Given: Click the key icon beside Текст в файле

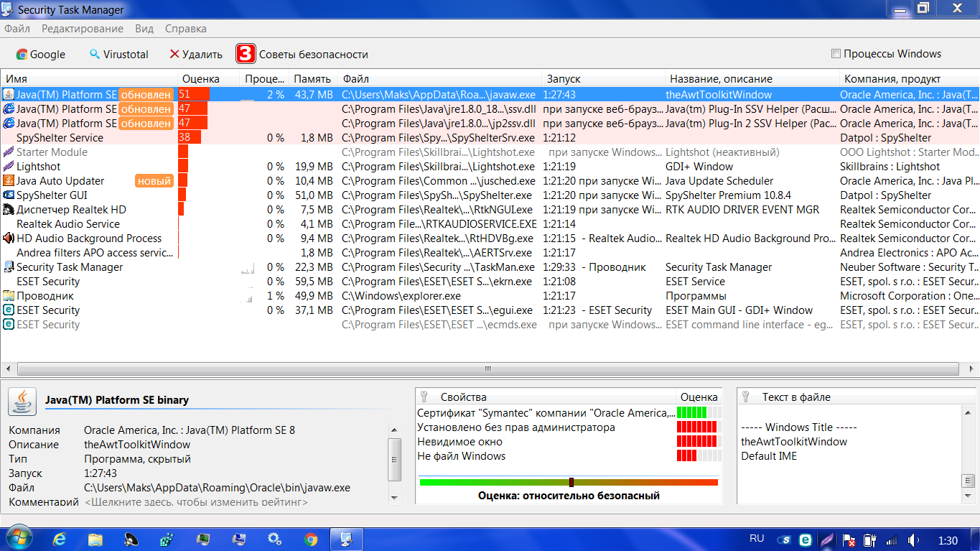Looking at the screenshot, I should [745, 397].
